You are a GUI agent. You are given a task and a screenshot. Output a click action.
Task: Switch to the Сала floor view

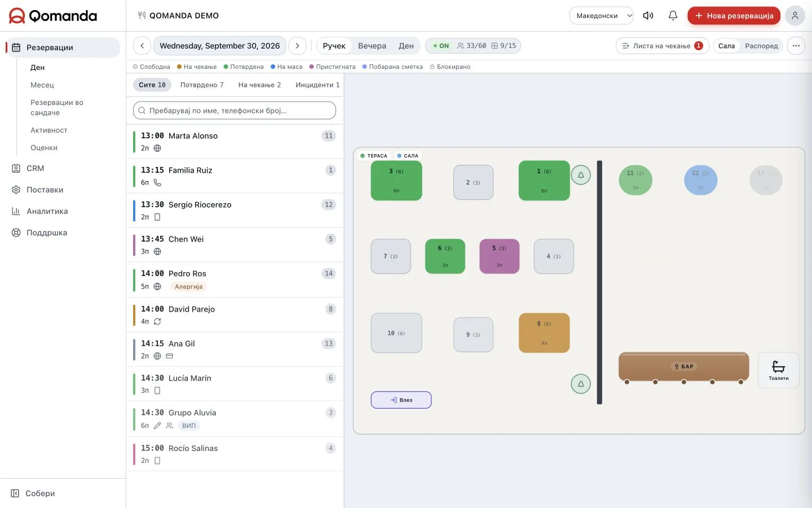tap(726, 46)
